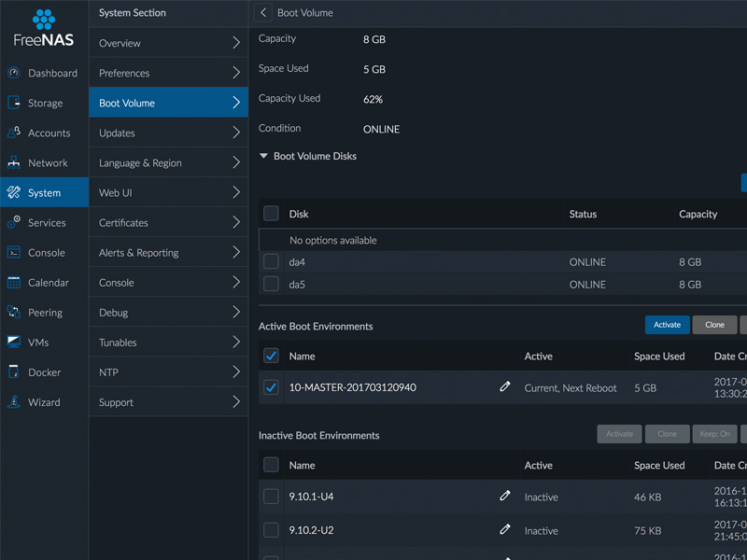Image resolution: width=747 pixels, height=560 pixels.
Task: Click the 46 KB value
Action: point(647,497)
